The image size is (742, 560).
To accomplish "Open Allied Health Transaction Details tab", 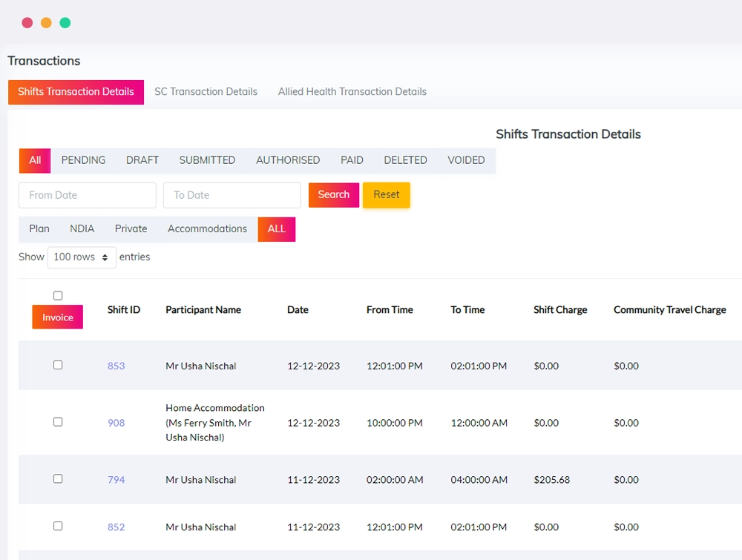I will coord(352,92).
